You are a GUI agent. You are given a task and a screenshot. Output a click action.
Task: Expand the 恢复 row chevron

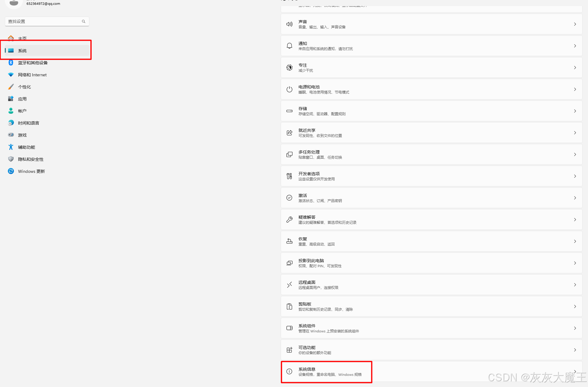[x=575, y=241]
